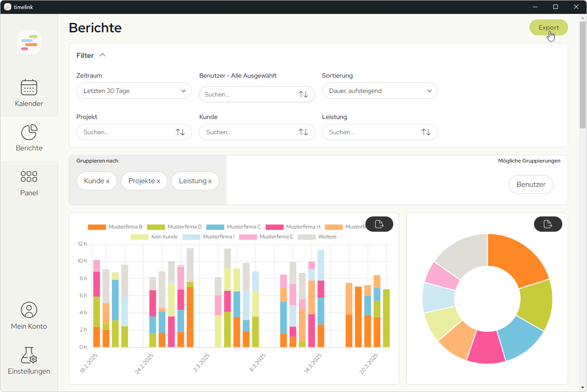Click bar chart export icon button
This screenshot has height=392, width=587.
pos(379,224)
